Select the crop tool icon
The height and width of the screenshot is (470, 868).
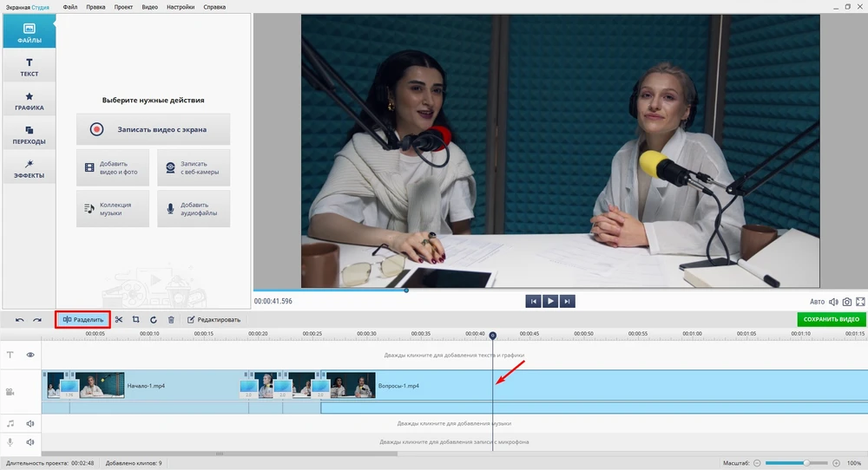coord(136,320)
